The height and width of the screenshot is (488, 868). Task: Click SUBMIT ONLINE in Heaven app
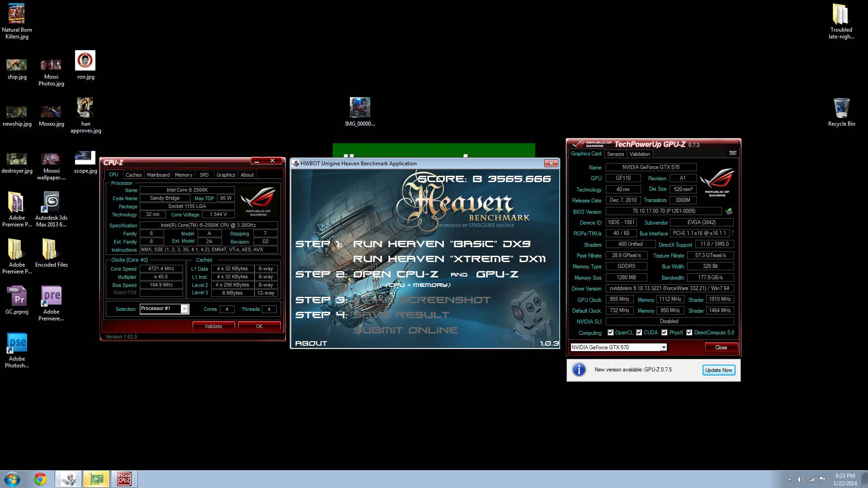(x=406, y=330)
